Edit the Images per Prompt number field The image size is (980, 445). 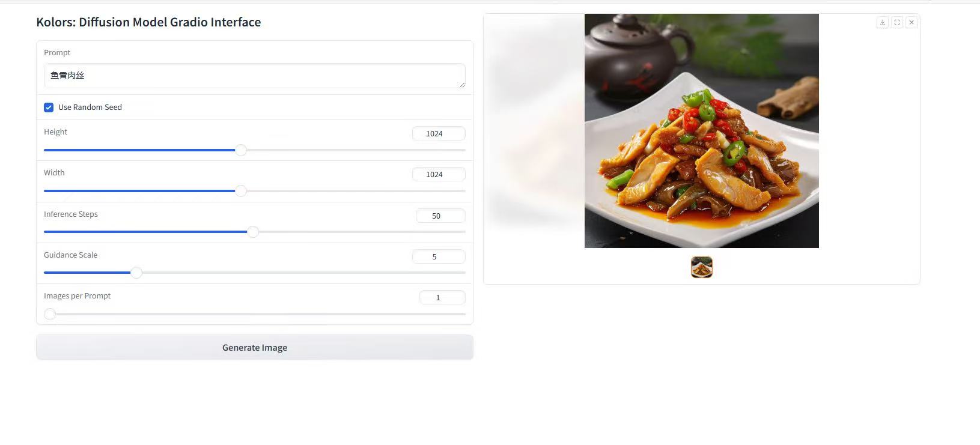pos(442,297)
